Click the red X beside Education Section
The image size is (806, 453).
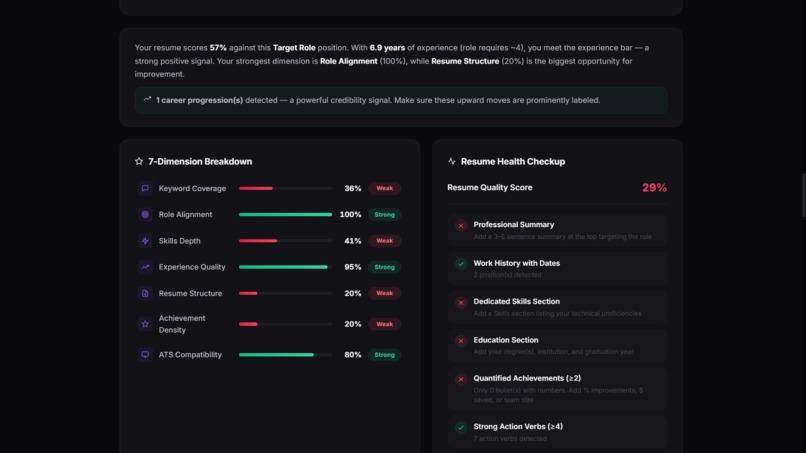point(461,340)
